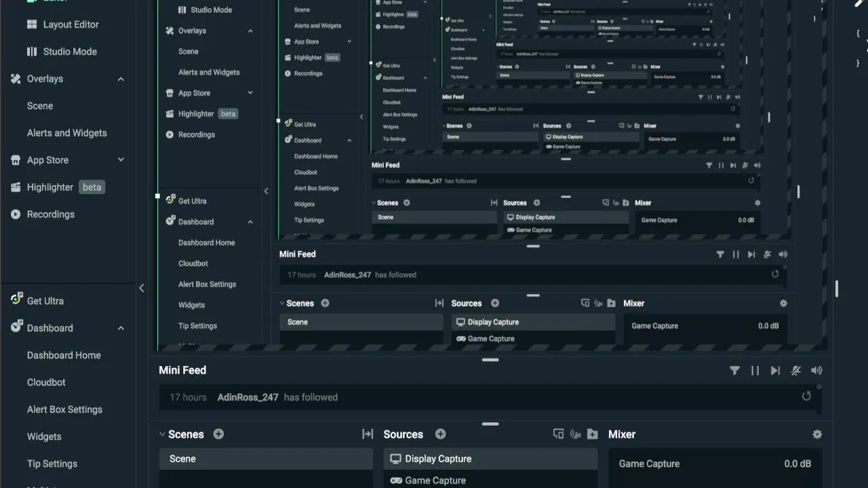Image resolution: width=868 pixels, height=488 pixels.
Task: Skip the current alert in bottom Mini Feed
Action: (x=775, y=371)
